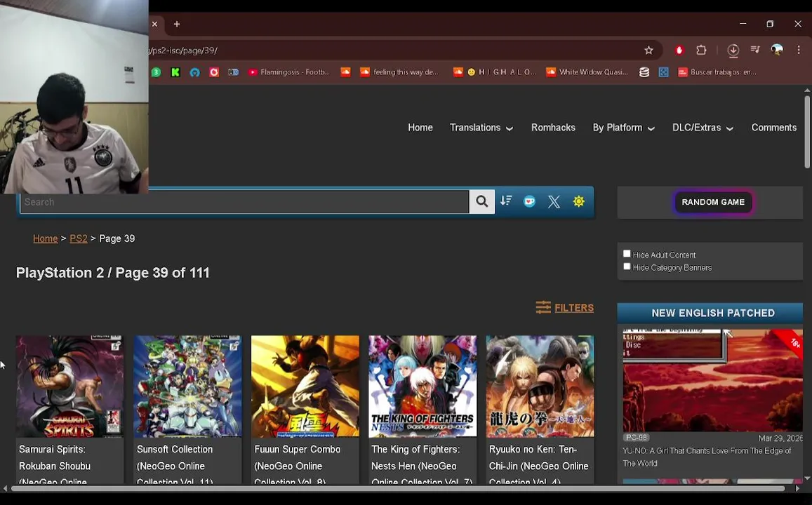Open Samurai Spirits: Rokuban Shoubu title
This screenshot has height=505, width=812.
54,464
